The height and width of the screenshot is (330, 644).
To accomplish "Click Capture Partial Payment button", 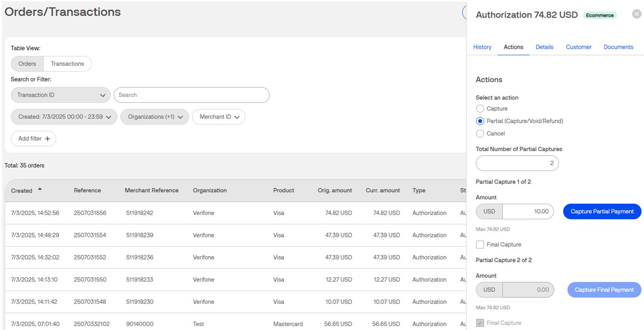I will tap(602, 212).
